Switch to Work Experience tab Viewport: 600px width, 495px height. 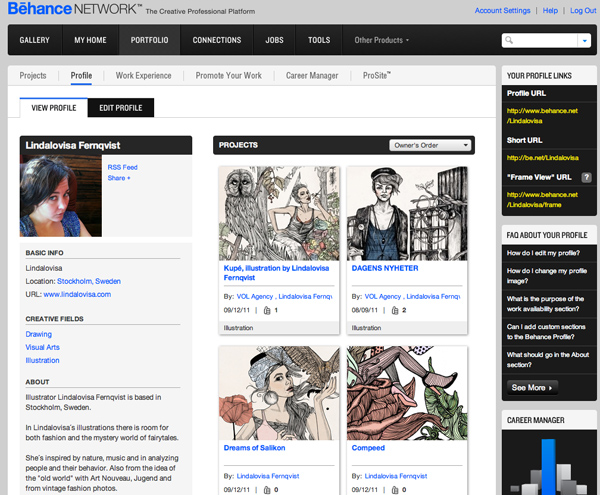click(x=143, y=76)
